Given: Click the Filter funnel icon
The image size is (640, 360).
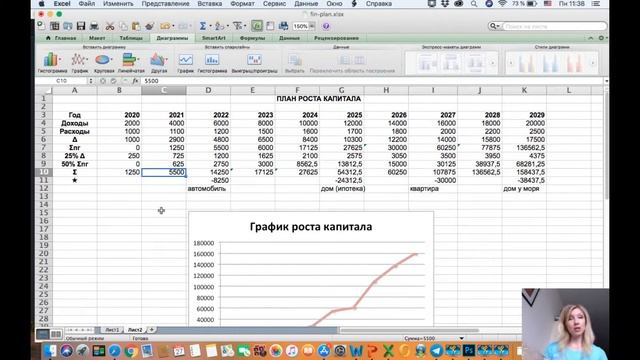Looking at the screenshot, I should [x=238, y=26].
